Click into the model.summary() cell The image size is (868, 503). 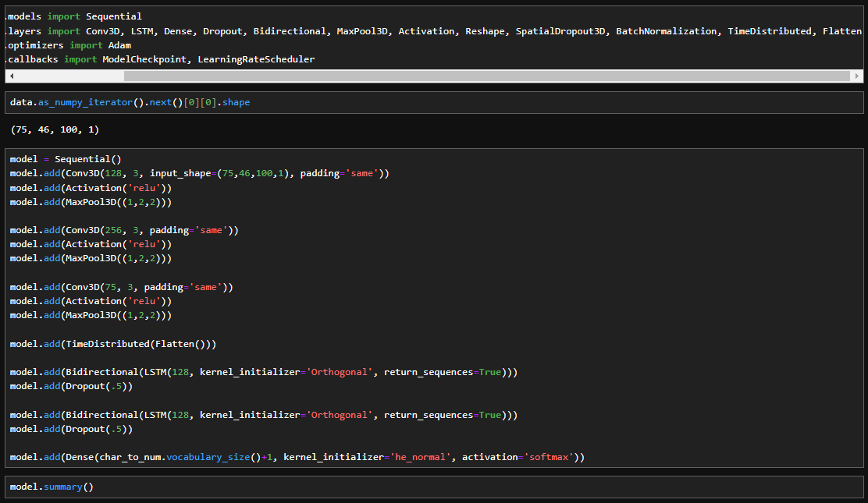(52, 487)
